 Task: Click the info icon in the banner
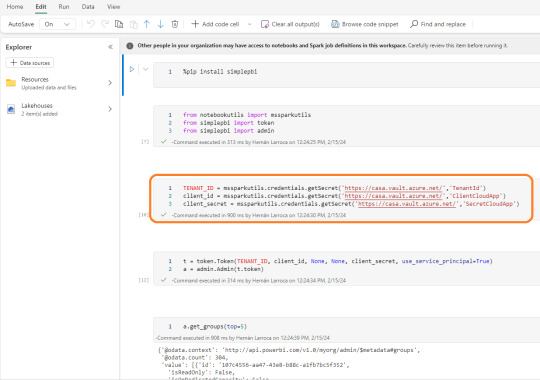(130, 45)
